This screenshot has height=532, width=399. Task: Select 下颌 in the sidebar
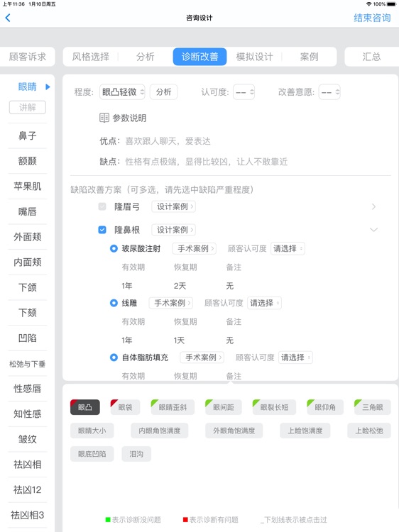coord(28,287)
